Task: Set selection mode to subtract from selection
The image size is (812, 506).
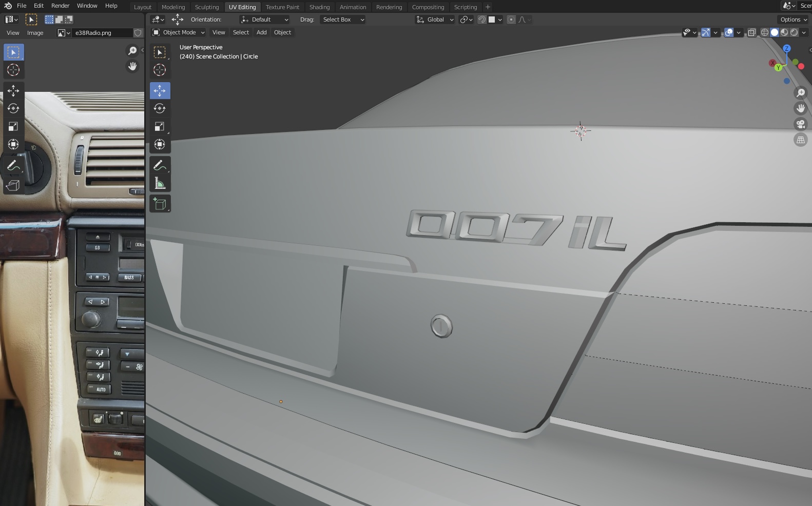Action: pyautogui.click(x=69, y=20)
